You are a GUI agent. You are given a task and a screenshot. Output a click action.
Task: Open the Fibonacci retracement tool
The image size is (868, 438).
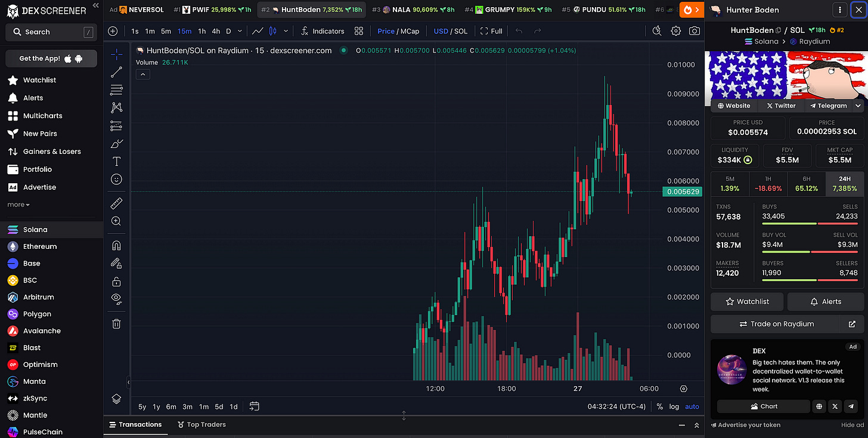click(116, 90)
